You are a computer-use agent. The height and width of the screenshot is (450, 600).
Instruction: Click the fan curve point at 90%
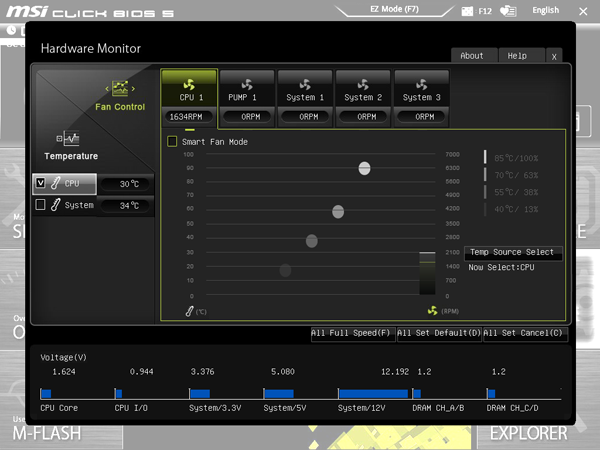pyautogui.click(x=364, y=168)
